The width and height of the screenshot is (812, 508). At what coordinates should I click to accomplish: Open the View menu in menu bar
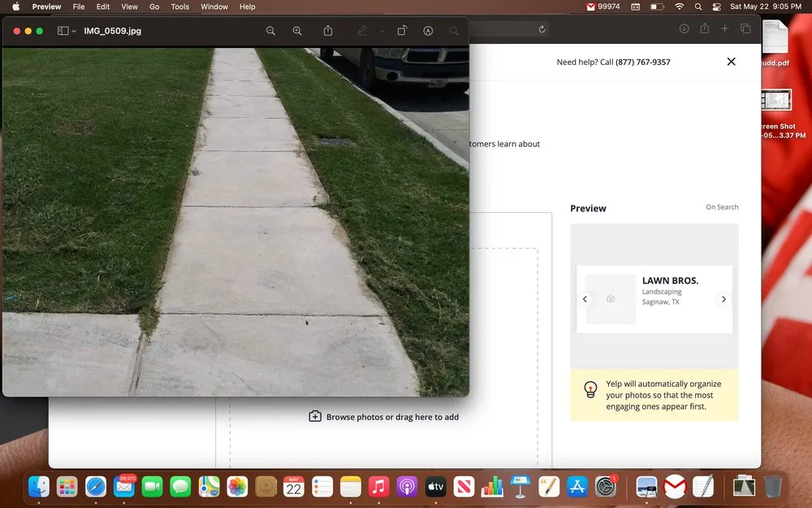[x=129, y=7]
